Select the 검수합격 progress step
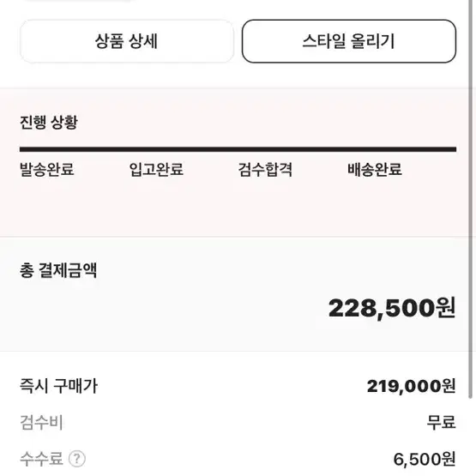The image size is (476, 476). 265,170
